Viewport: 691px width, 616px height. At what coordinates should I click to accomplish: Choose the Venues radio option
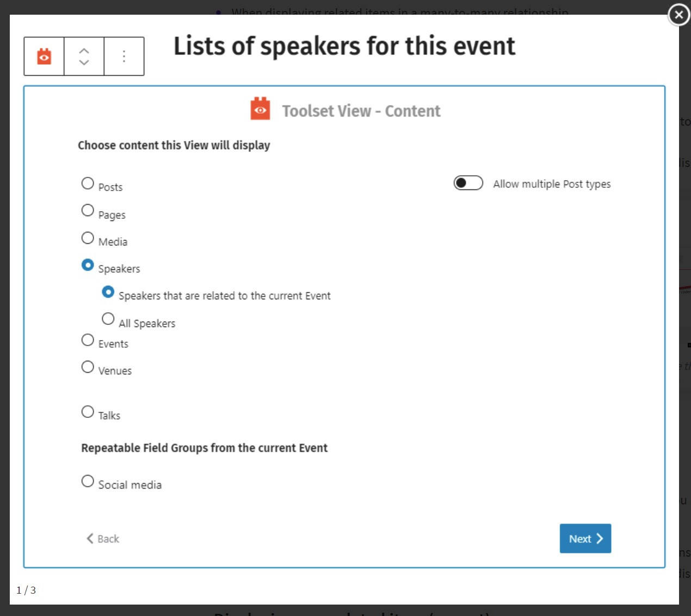coord(88,367)
